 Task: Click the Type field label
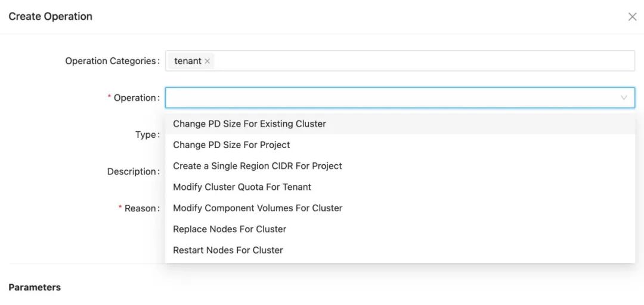146,135
